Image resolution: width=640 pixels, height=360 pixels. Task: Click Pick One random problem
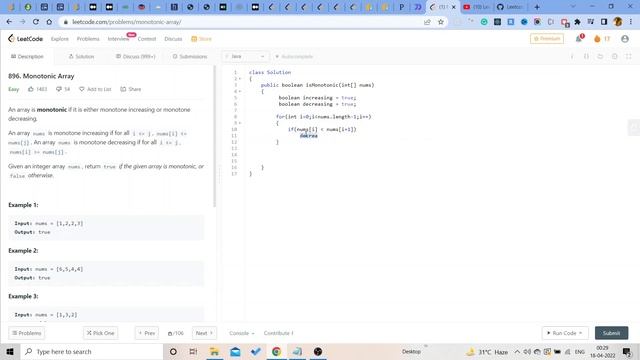tap(100, 333)
